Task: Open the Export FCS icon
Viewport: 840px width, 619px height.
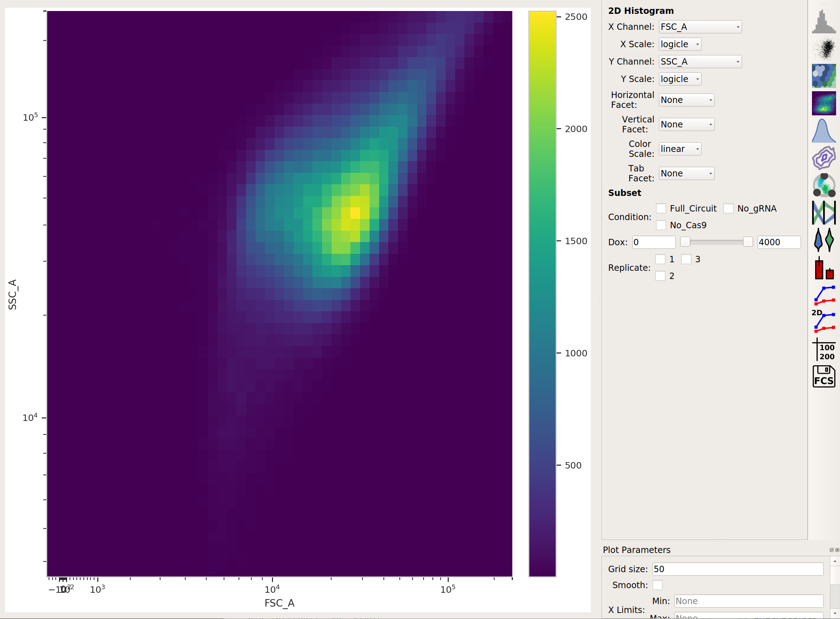Action: (x=824, y=376)
